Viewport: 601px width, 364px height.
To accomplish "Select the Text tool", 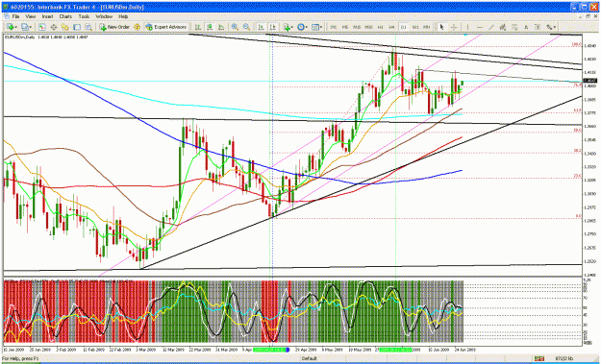I will [x=526, y=27].
